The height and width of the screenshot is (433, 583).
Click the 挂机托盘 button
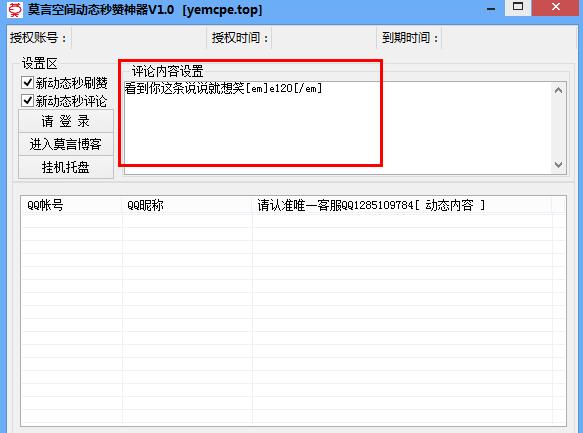(66, 167)
